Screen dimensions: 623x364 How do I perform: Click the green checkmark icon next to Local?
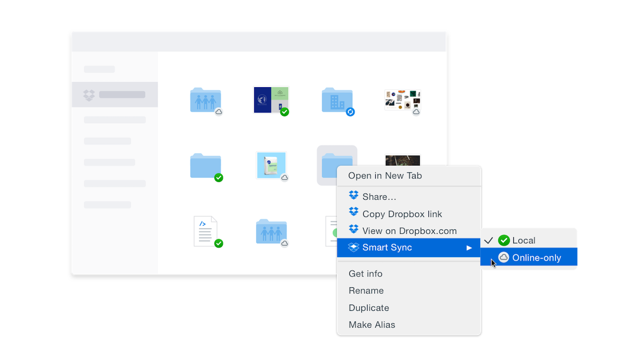pos(504,240)
